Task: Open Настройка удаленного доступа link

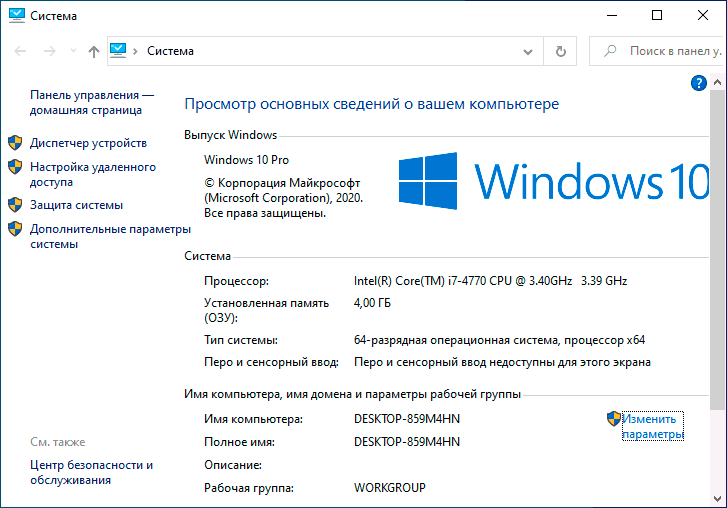Action: tap(93, 174)
